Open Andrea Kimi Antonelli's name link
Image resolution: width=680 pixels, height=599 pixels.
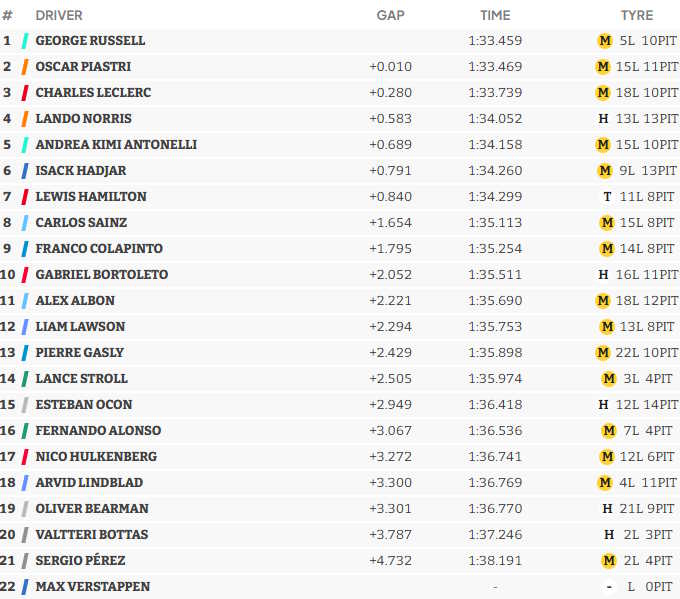116,145
